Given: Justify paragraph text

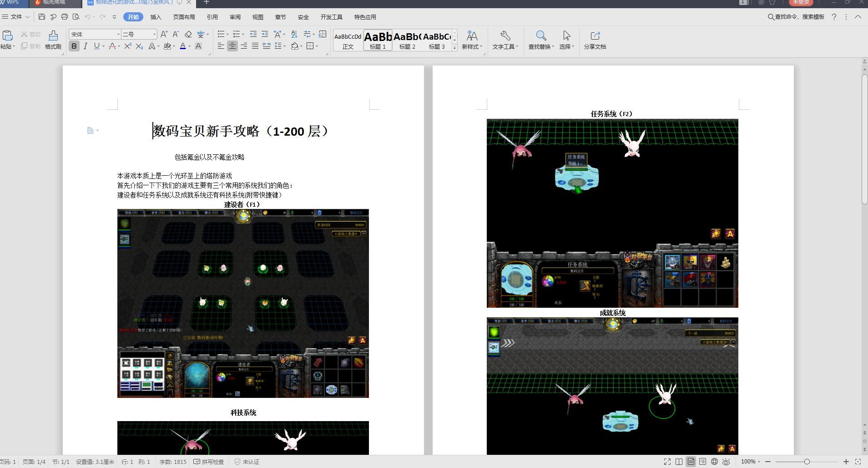Looking at the screenshot, I should 255,46.
